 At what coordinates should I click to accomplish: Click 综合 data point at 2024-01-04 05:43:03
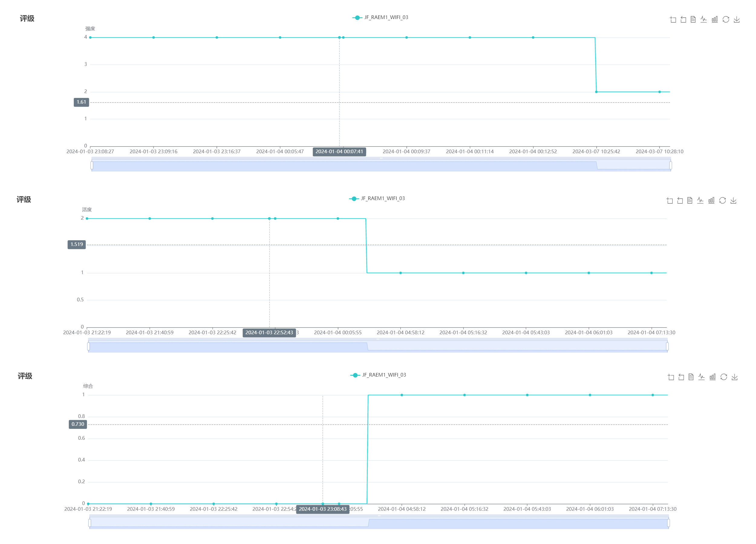pos(527,395)
